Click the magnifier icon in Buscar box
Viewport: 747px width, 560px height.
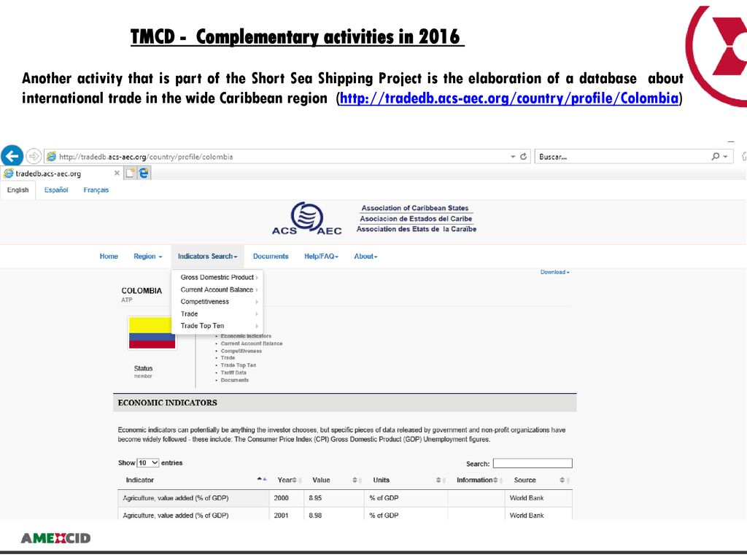(x=715, y=156)
